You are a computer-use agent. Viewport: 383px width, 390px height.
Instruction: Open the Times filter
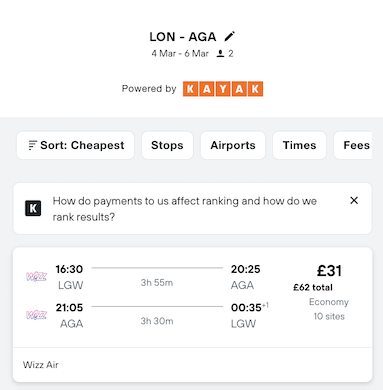coord(299,145)
